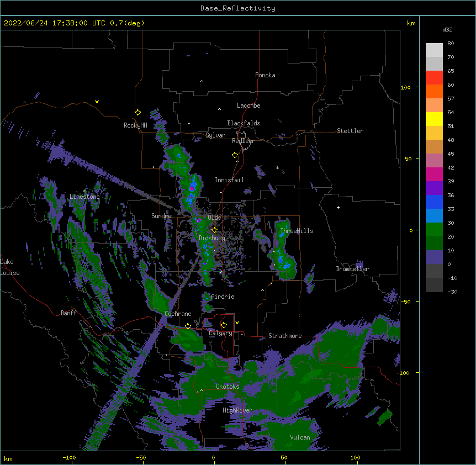
Task: Click the Calgary city label
Action: click(220, 333)
